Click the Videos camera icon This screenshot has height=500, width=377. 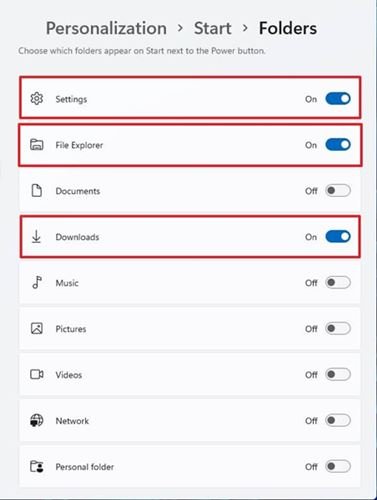pyautogui.click(x=37, y=374)
